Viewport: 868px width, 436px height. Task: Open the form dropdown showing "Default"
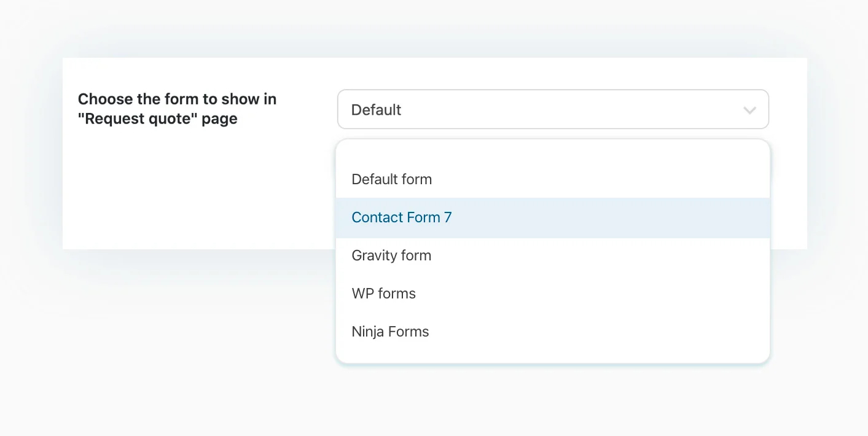552,110
